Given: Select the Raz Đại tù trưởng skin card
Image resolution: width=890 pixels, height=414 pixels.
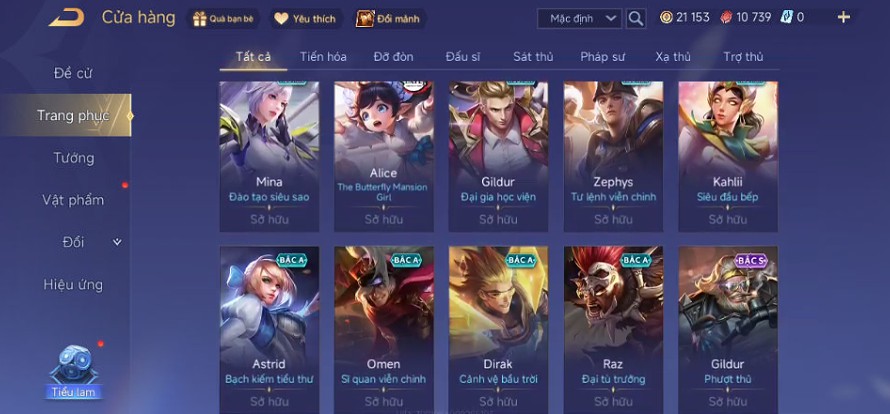Looking at the screenshot, I should [x=613, y=330].
